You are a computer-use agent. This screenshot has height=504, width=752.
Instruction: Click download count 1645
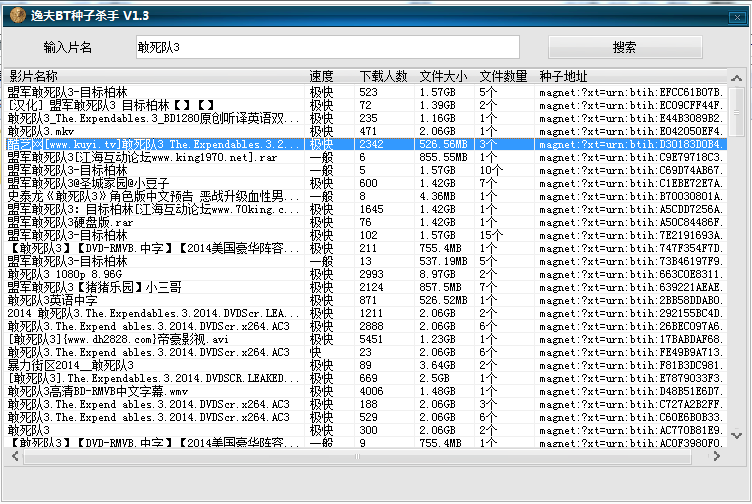(371, 209)
